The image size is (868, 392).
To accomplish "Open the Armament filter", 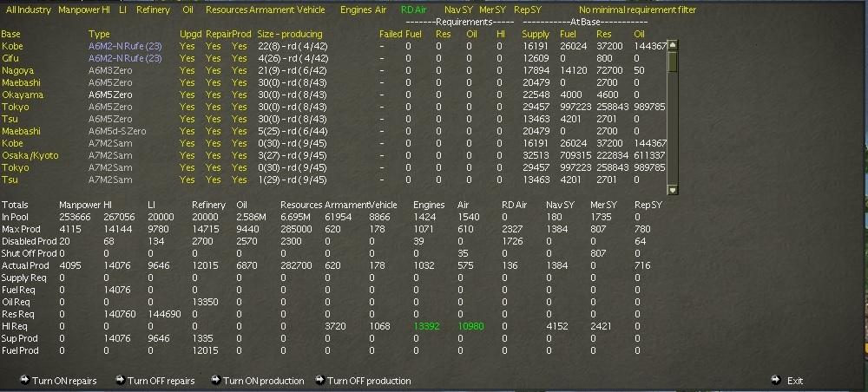I will 271,10.
